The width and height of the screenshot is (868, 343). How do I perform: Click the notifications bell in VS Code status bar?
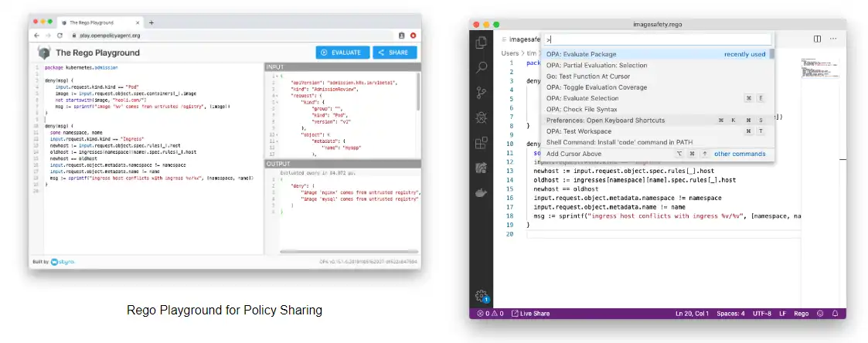[836, 314]
